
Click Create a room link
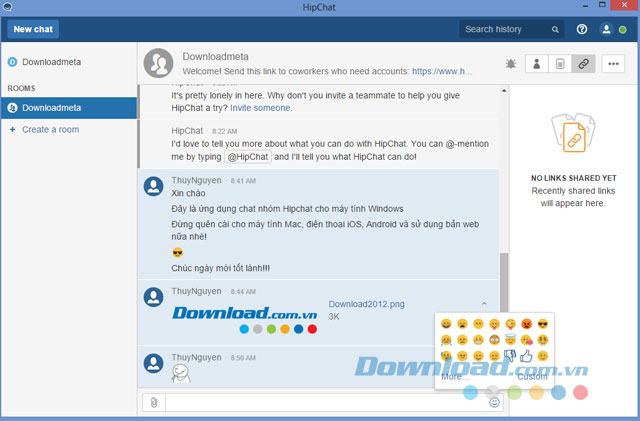pyautogui.click(x=51, y=129)
